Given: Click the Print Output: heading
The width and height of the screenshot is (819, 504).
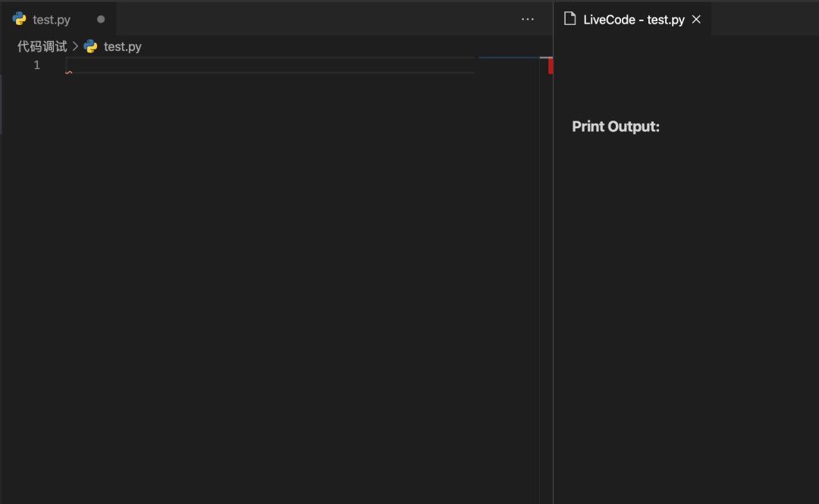Looking at the screenshot, I should coord(616,127).
